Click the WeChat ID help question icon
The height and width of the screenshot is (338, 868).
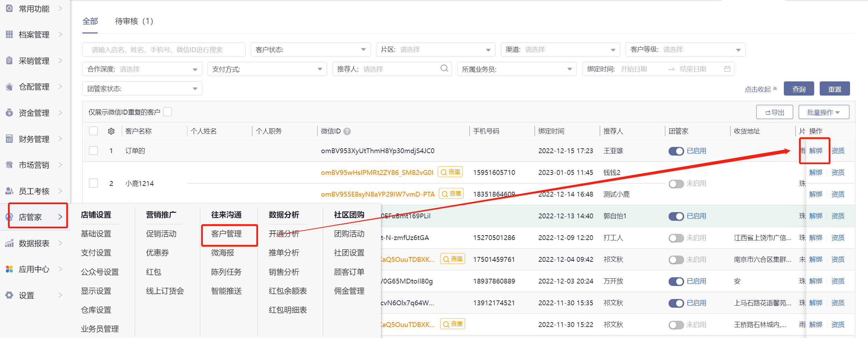pos(347,131)
